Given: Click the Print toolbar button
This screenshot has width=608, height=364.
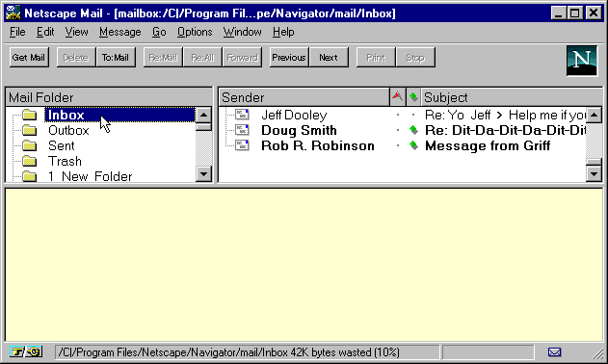Looking at the screenshot, I should point(376,58).
